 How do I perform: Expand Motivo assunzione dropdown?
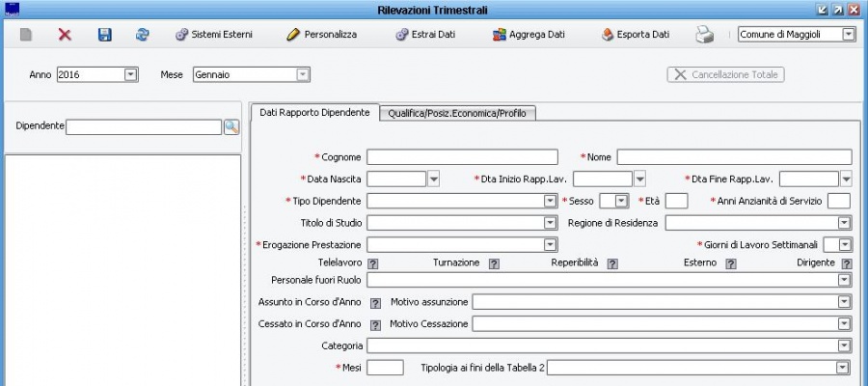click(844, 302)
